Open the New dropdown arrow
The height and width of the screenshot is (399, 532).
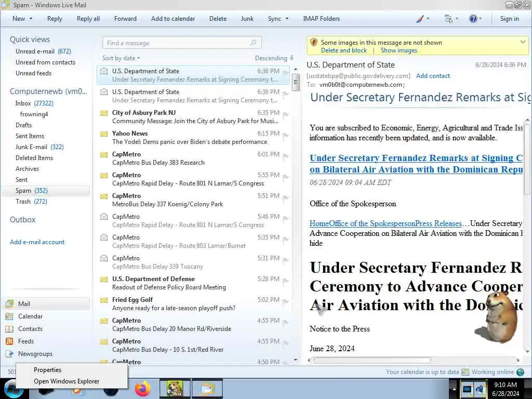tap(31, 19)
